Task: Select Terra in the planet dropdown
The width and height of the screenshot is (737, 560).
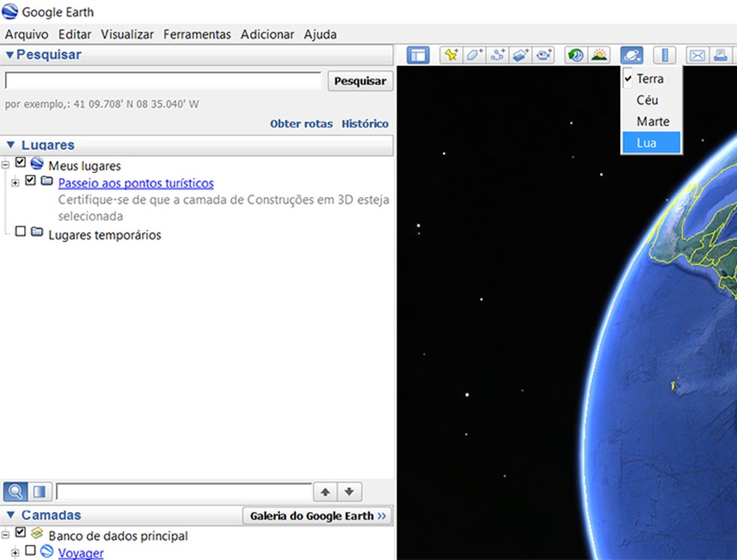Action: click(x=652, y=79)
